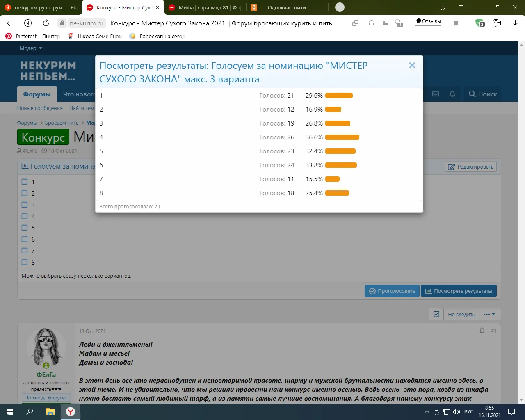Click the Посмотреть результаты button
This screenshot has width=525, height=420.
[459, 291]
